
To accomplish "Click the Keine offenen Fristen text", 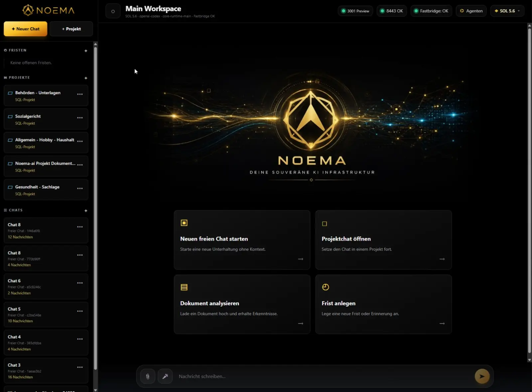I will click(x=31, y=63).
